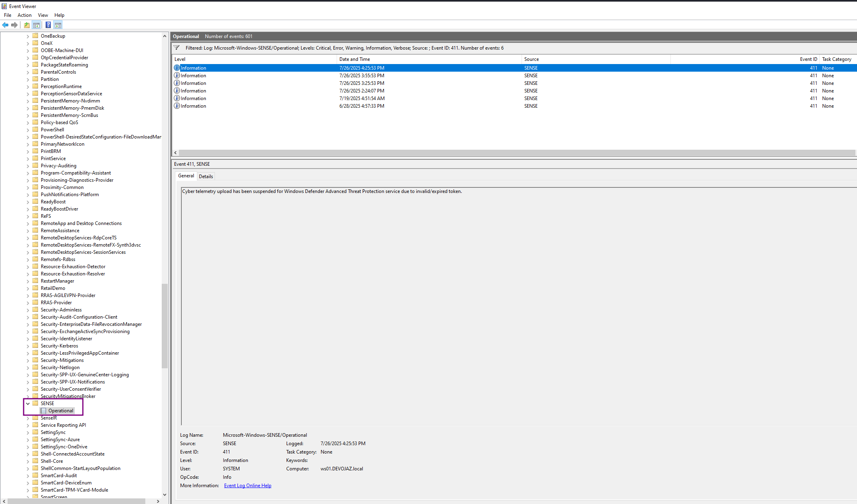This screenshot has height=504, width=857.
Task: Click the Up One Level folder icon
Action: click(x=27, y=25)
